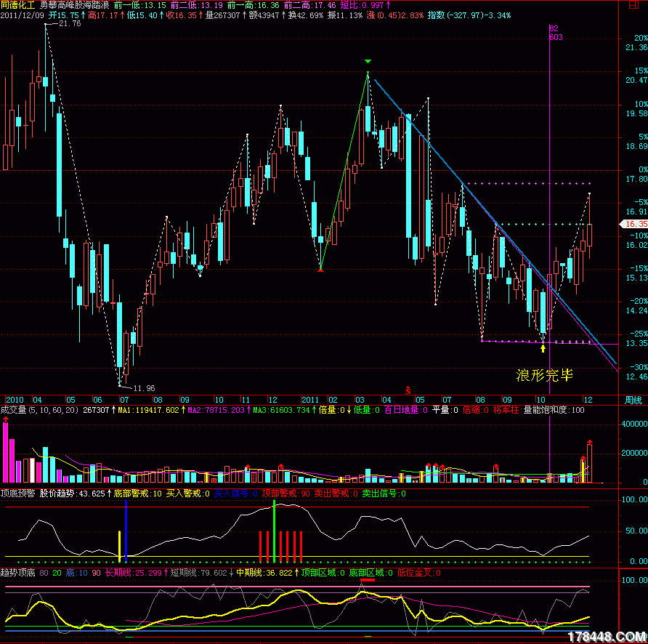
Task: Click the blue buy-signal bar in 顶底预警 panel
Action: pyautogui.click(x=126, y=531)
